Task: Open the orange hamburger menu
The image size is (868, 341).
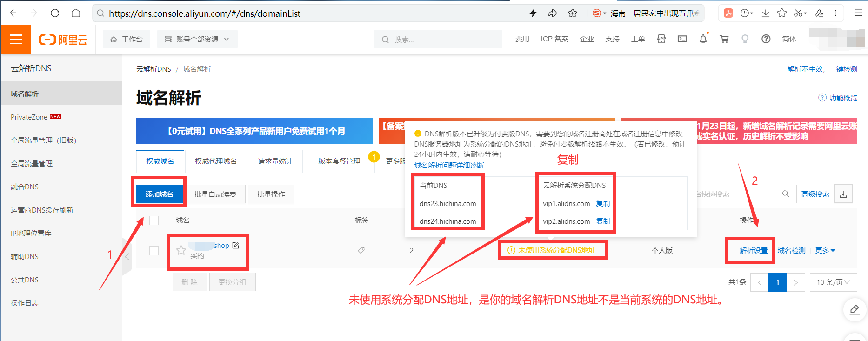Action: pyautogui.click(x=16, y=39)
